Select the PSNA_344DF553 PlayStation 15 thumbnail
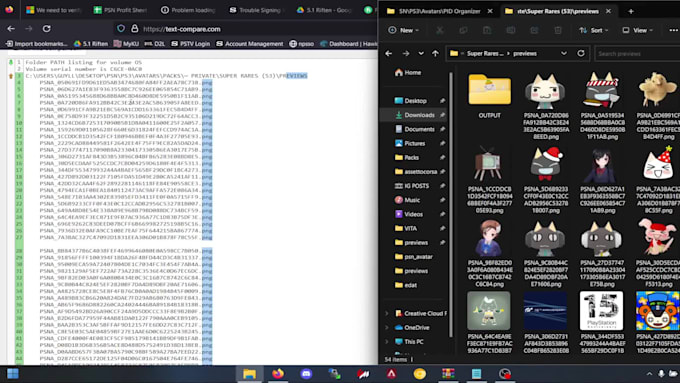The width and height of the screenshot is (680, 383). click(602, 322)
